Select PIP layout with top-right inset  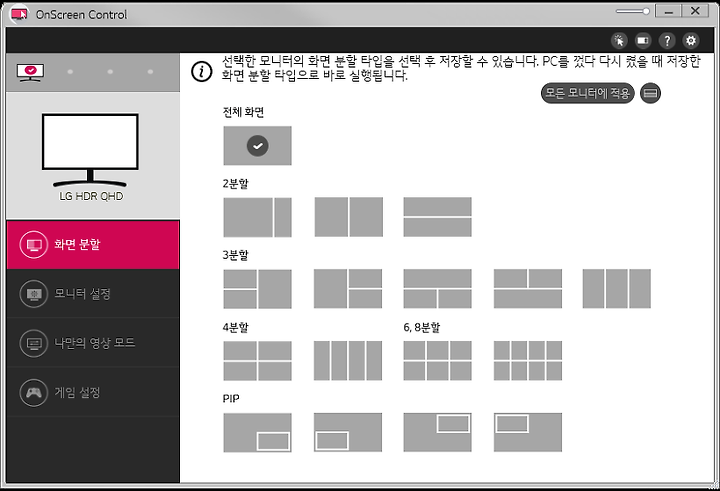coord(438,433)
